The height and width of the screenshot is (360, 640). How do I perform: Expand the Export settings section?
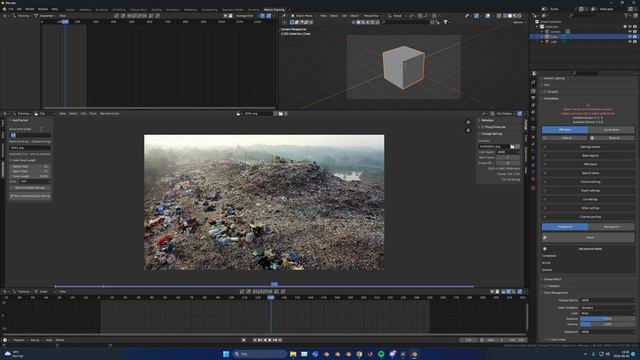coord(588,191)
